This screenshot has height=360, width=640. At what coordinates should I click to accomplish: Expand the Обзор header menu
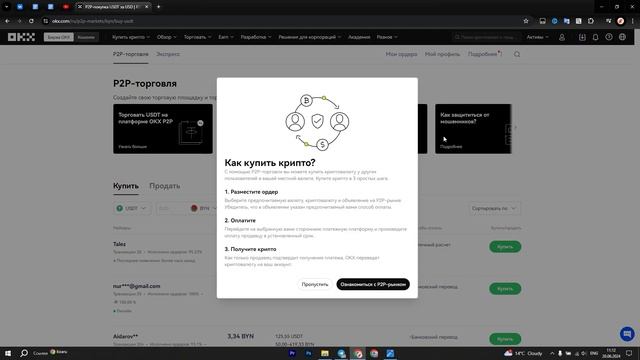[x=167, y=37]
